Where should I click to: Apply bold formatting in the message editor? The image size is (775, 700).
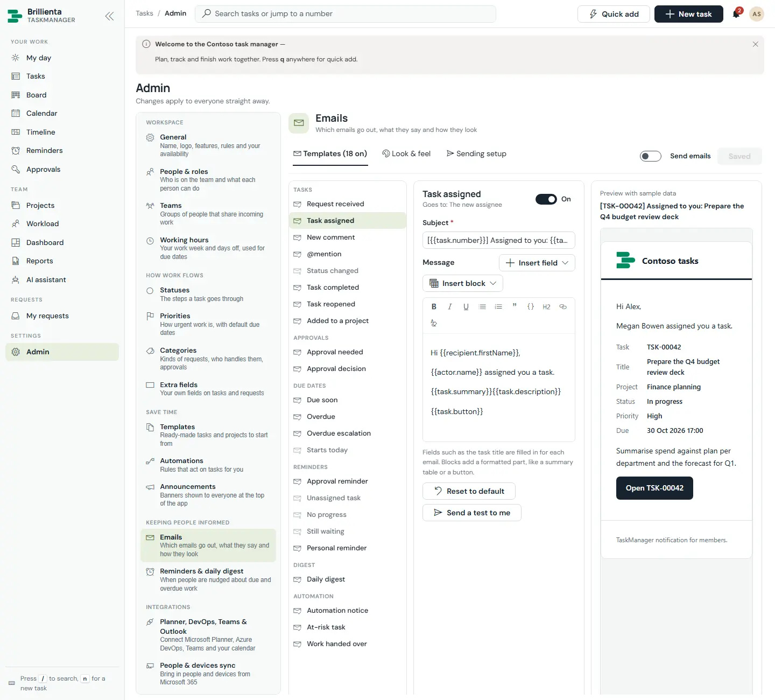coord(434,307)
